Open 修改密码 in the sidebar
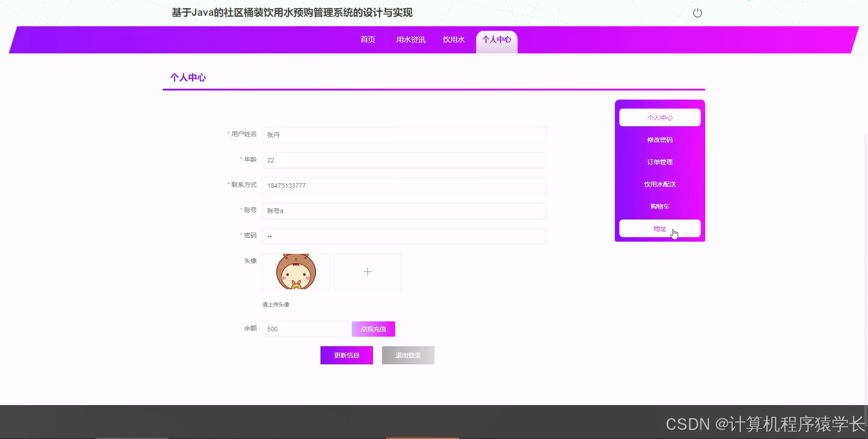Image resolution: width=868 pixels, height=439 pixels. point(660,139)
